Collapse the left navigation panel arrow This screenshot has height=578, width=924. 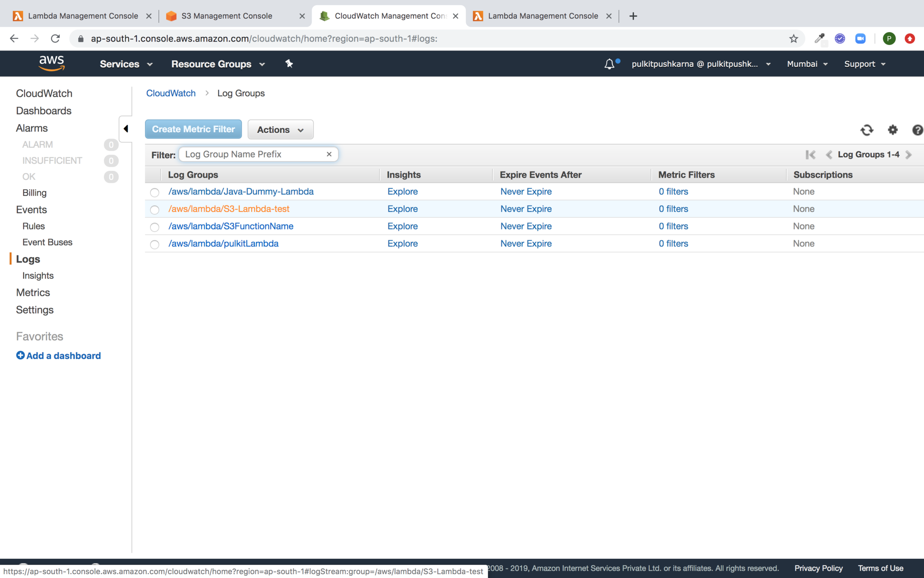[126, 128]
